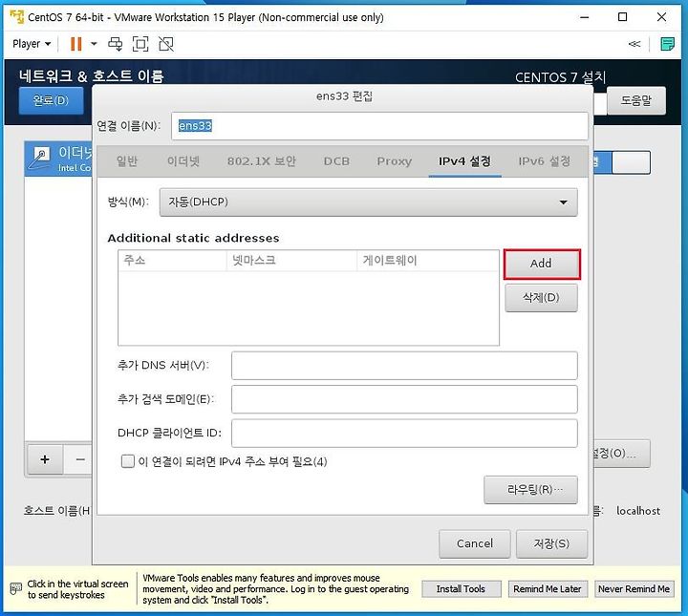Switch to the 일반 tab

pos(127,161)
